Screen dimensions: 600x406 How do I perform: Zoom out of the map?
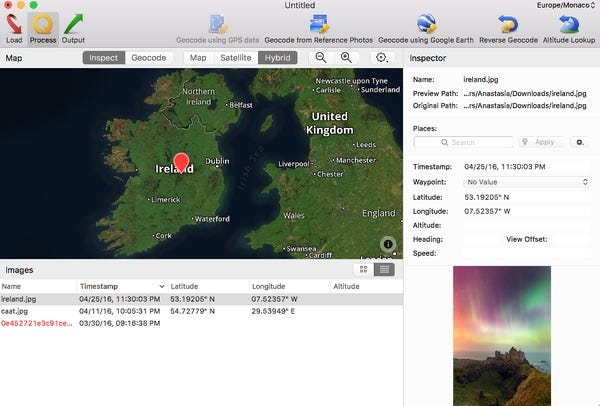[321, 58]
